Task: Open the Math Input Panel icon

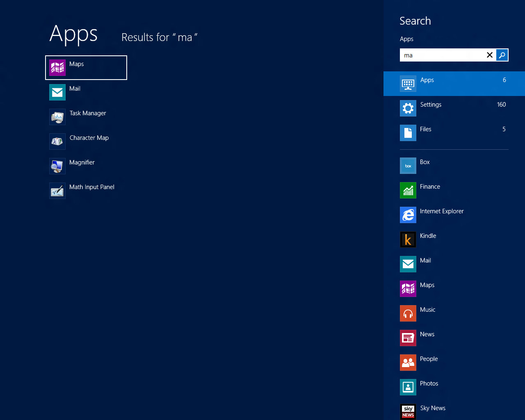Action: [57, 191]
